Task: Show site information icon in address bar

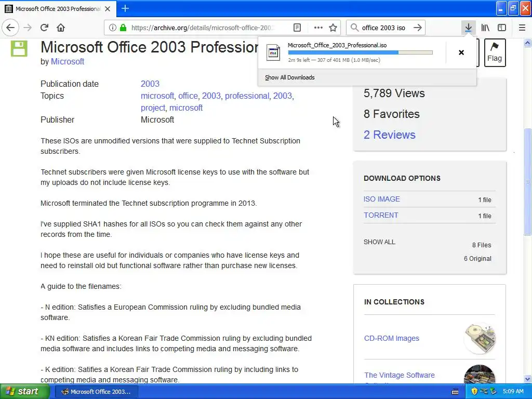Action: (x=112, y=28)
